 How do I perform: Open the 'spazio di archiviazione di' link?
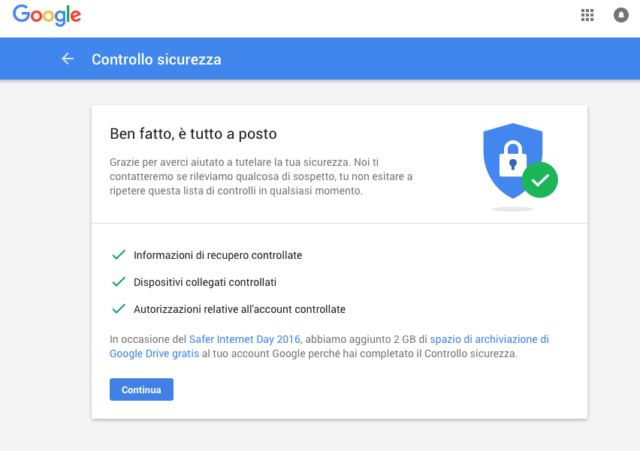click(489, 339)
